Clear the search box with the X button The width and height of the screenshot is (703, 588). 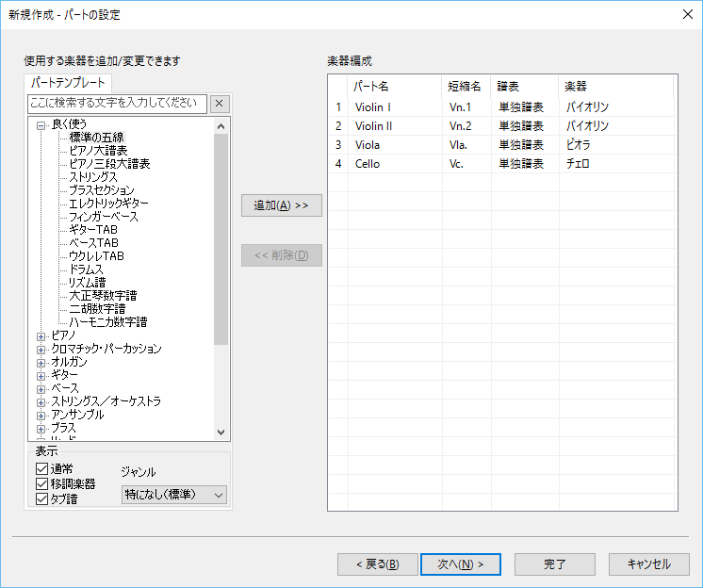[x=219, y=104]
